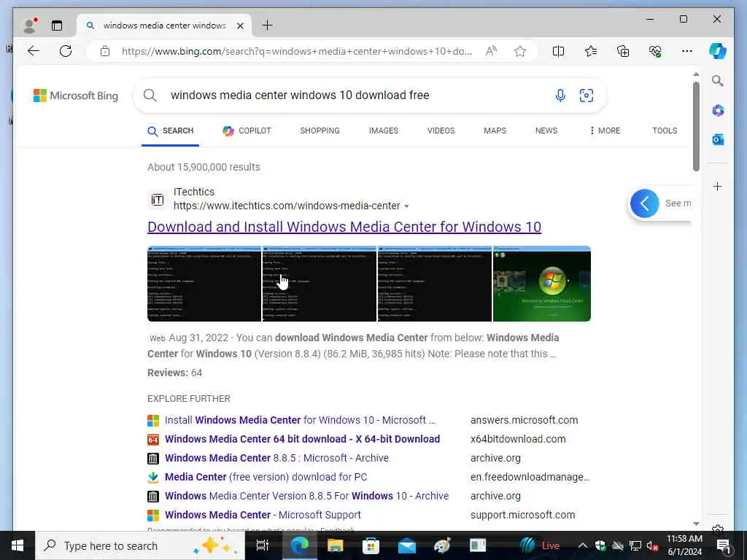Open the notification center icon
Screen dimensions: 747x560
pos(724,545)
